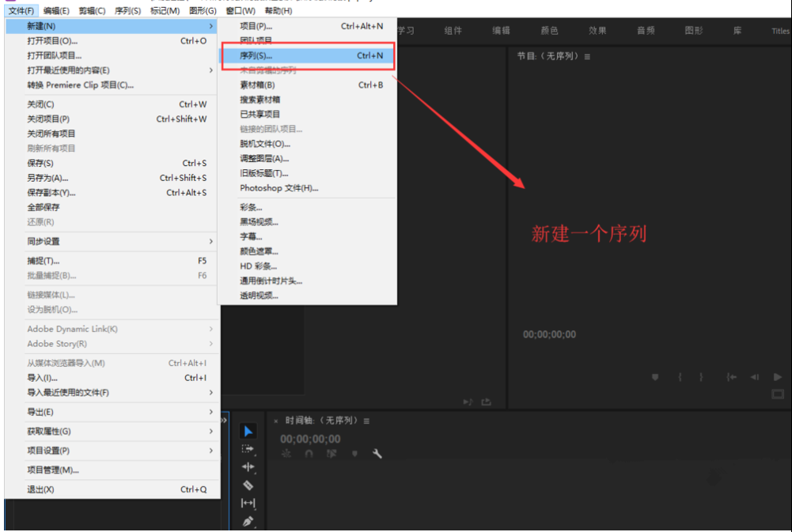
Task: Select the Slip tool
Action: 250,502
